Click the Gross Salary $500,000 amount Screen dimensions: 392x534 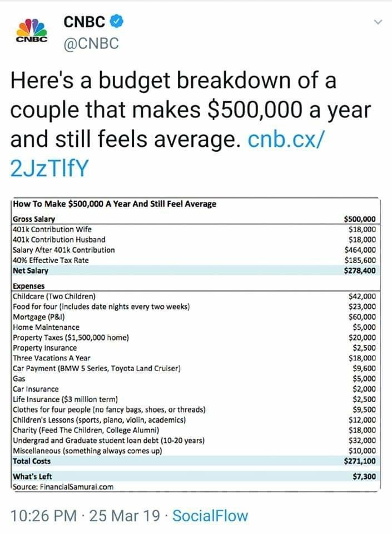[360, 219]
